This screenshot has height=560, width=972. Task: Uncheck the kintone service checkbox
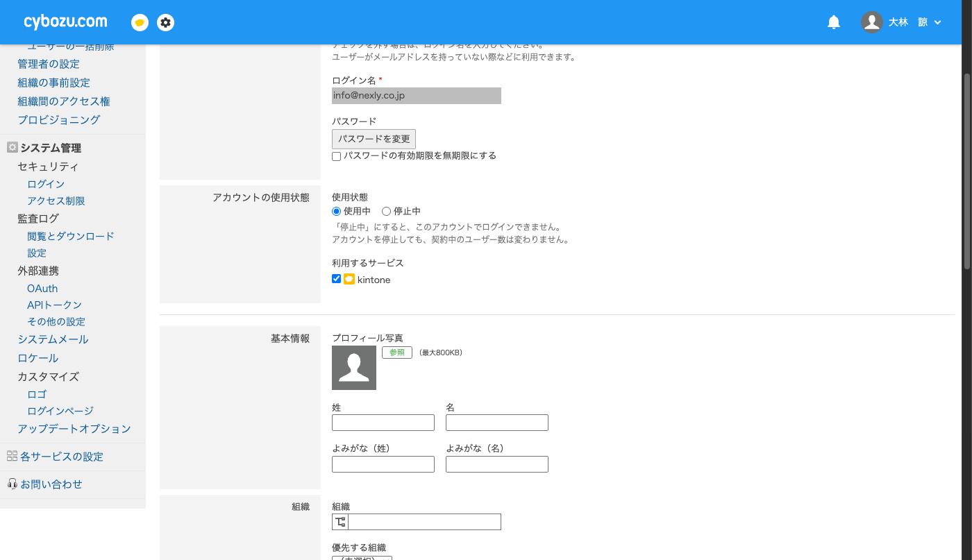[337, 279]
